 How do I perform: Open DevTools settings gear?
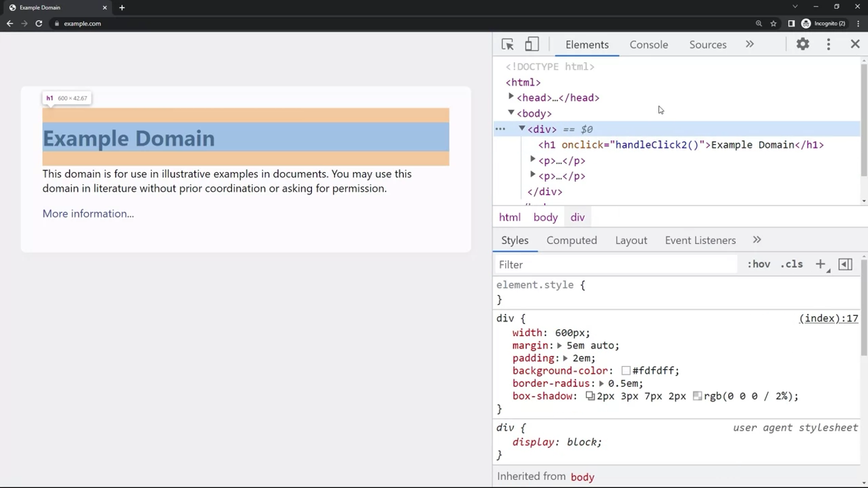coord(803,44)
